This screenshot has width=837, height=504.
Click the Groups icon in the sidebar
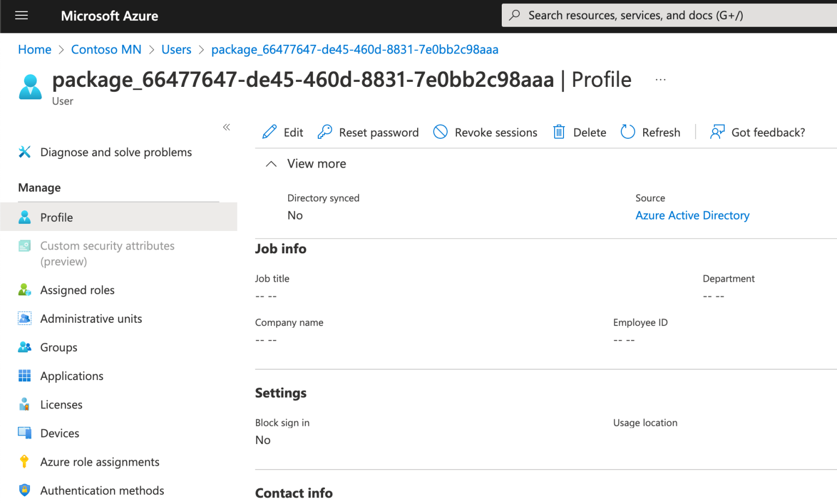[25, 347]
